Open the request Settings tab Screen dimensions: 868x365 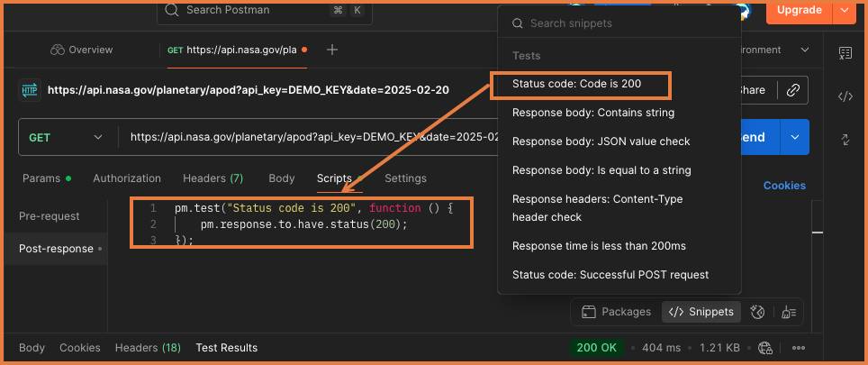click(x=405, y=178)
